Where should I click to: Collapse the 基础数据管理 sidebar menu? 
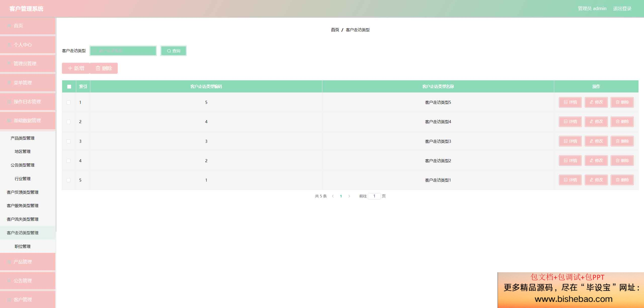coord(28,121)
